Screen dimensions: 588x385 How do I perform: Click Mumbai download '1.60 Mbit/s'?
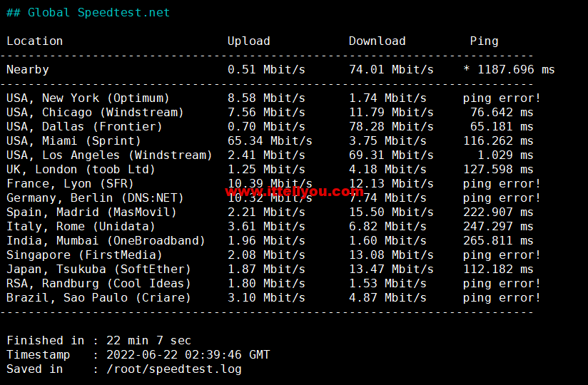[387, 240]
